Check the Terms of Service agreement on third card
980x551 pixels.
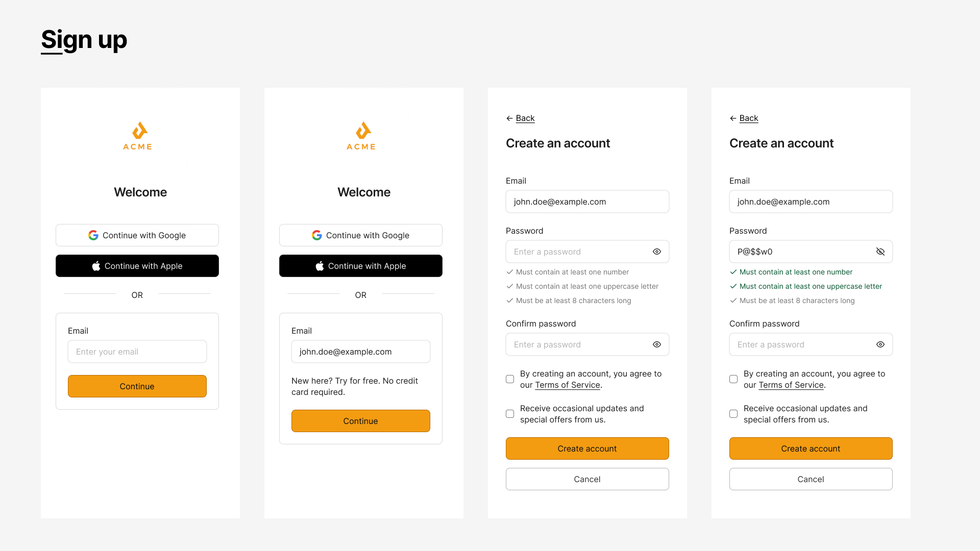(509, 379)
